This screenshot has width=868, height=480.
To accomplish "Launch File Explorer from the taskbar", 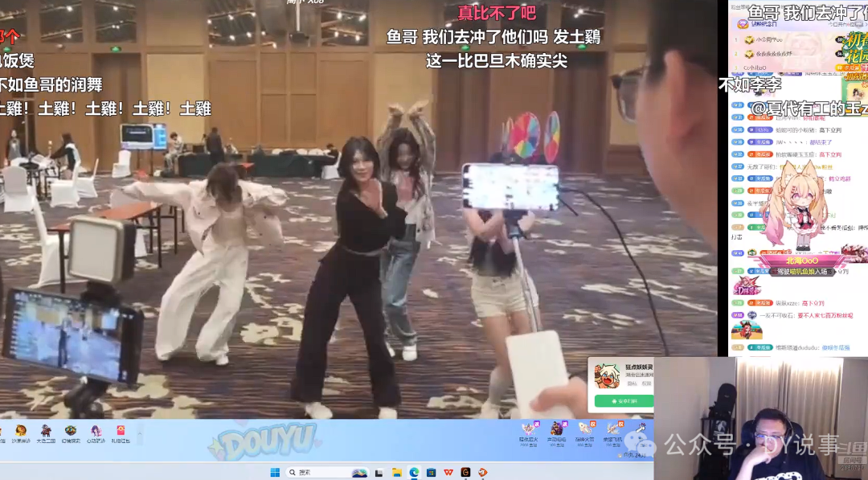I will 397,472.
